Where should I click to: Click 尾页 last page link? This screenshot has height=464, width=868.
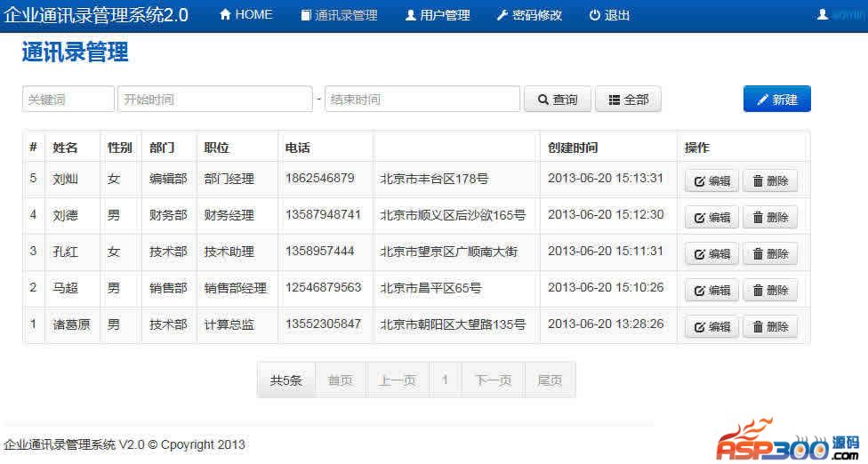point(550,380)
